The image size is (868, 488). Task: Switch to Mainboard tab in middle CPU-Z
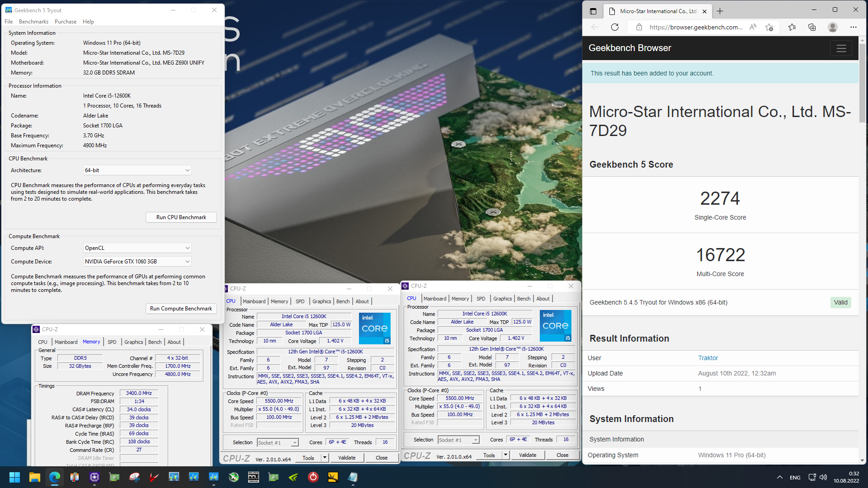pos(254,301)
